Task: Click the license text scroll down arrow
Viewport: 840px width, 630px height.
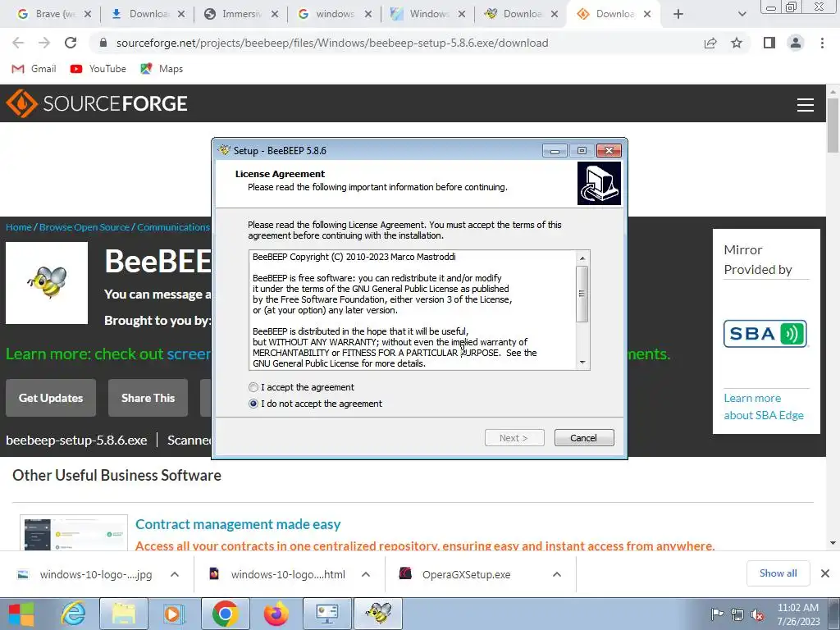Action: click(582, 363)
